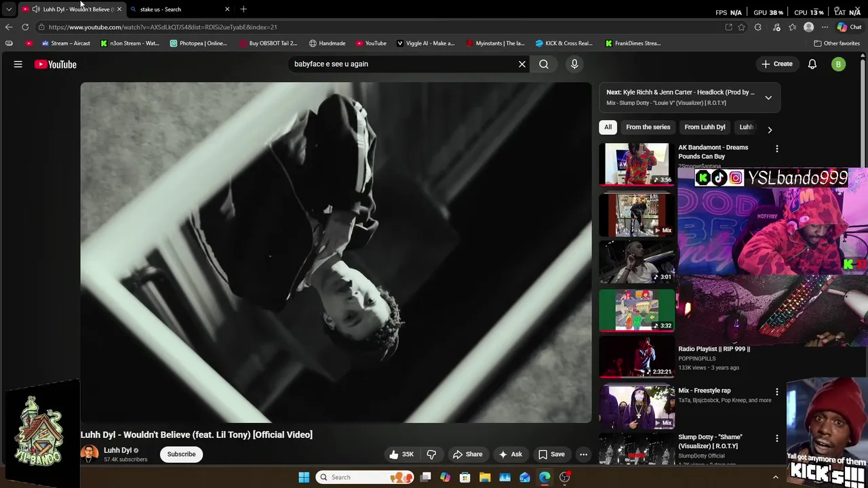
Task: Click the Create button
Action: (776, 64)
